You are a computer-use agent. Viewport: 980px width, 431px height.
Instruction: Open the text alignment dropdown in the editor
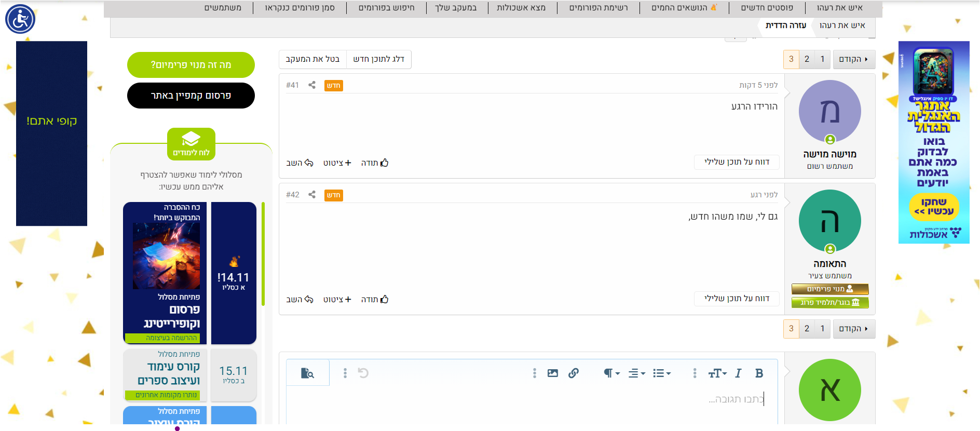coord(637,373)
